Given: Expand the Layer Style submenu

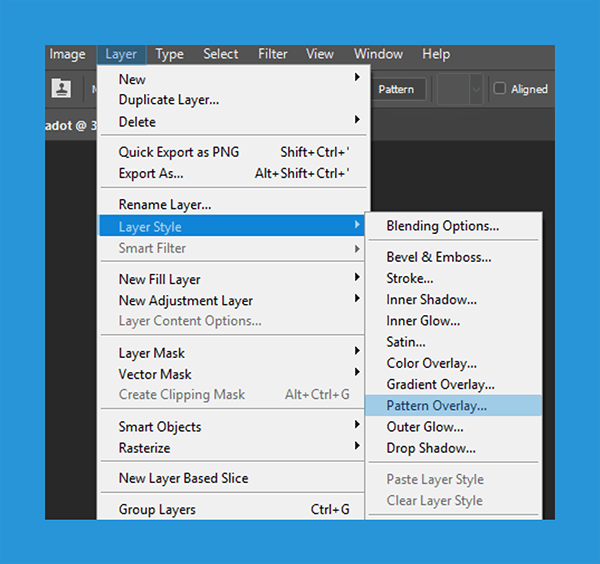Looking at the screenshot, I should (232, 227).
